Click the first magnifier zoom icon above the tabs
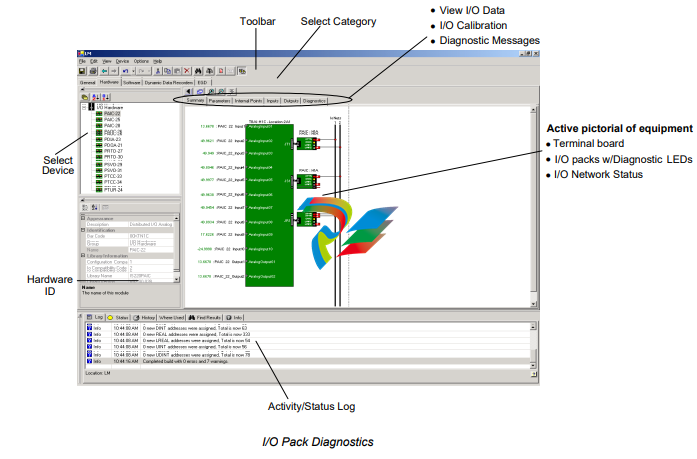The height and width of the screenshot is (459, 697). click(212, 92)
